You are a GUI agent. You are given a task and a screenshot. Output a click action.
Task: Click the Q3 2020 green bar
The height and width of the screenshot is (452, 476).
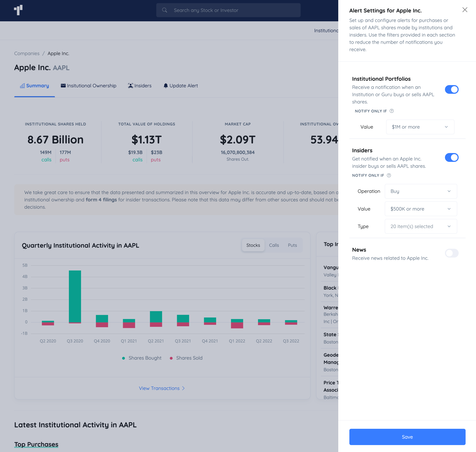click(x=75, y=296)
